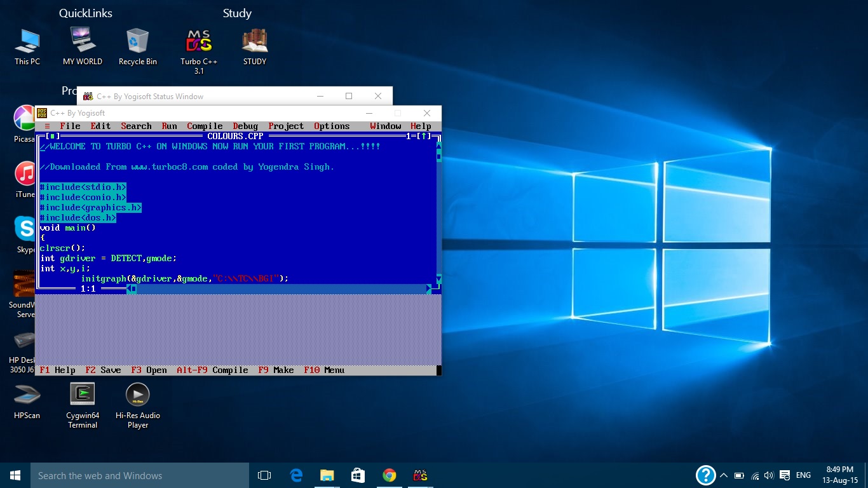
Task: Click F3 Open in status bar
Action: pos(149,370)
